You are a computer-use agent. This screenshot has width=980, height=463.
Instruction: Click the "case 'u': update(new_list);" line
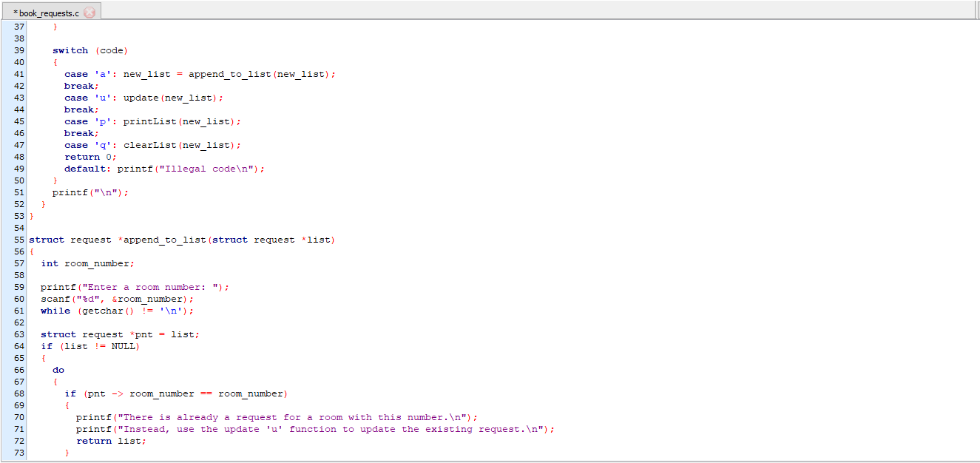[x=143, y=98]
